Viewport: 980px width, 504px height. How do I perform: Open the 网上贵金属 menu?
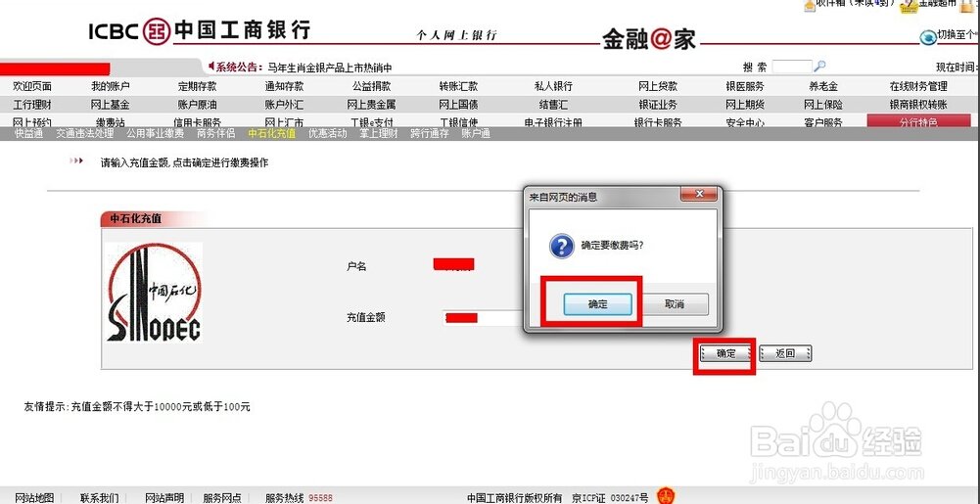(x=371, y=105)
